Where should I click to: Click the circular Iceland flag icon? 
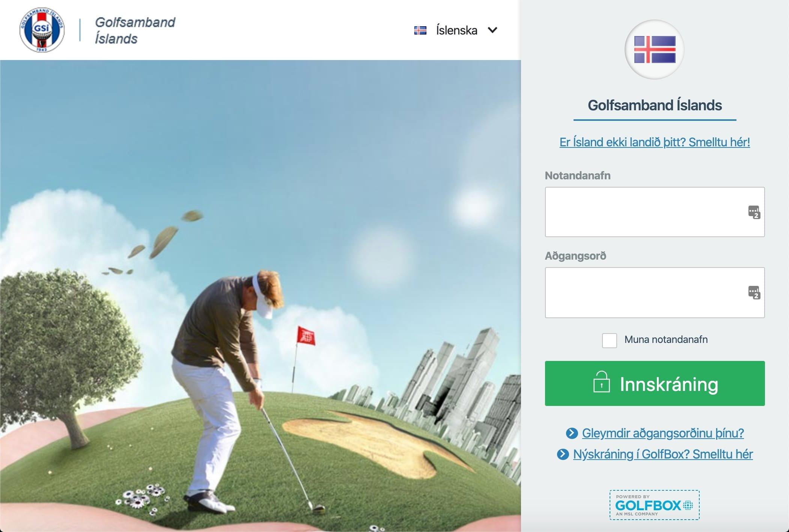pos(654,50)
